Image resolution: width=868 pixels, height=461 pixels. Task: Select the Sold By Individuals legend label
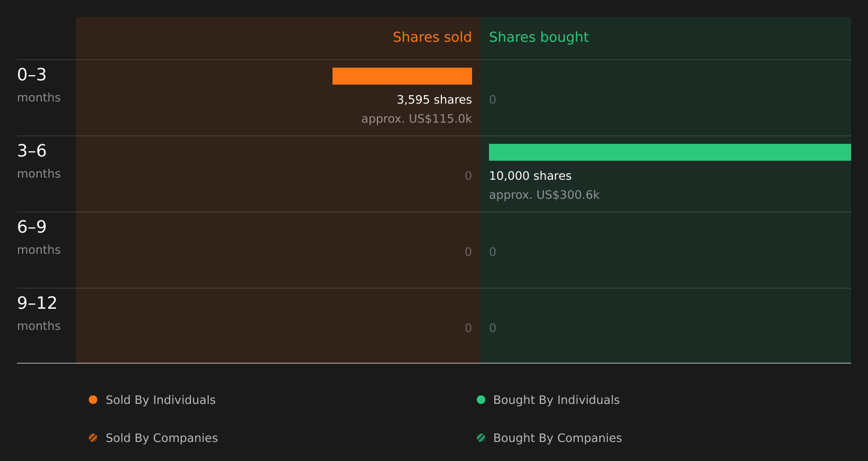161,400
